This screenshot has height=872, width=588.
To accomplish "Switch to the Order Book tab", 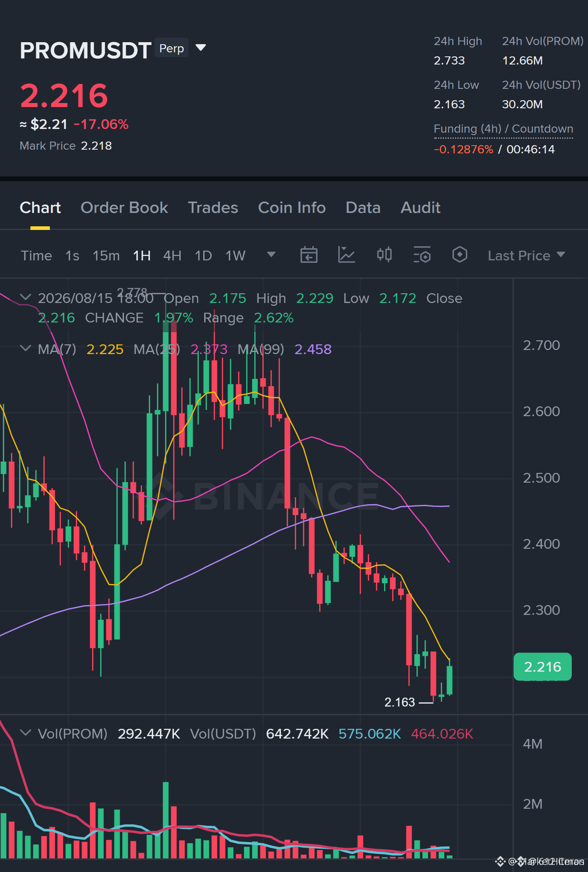I will click(124, 208).
